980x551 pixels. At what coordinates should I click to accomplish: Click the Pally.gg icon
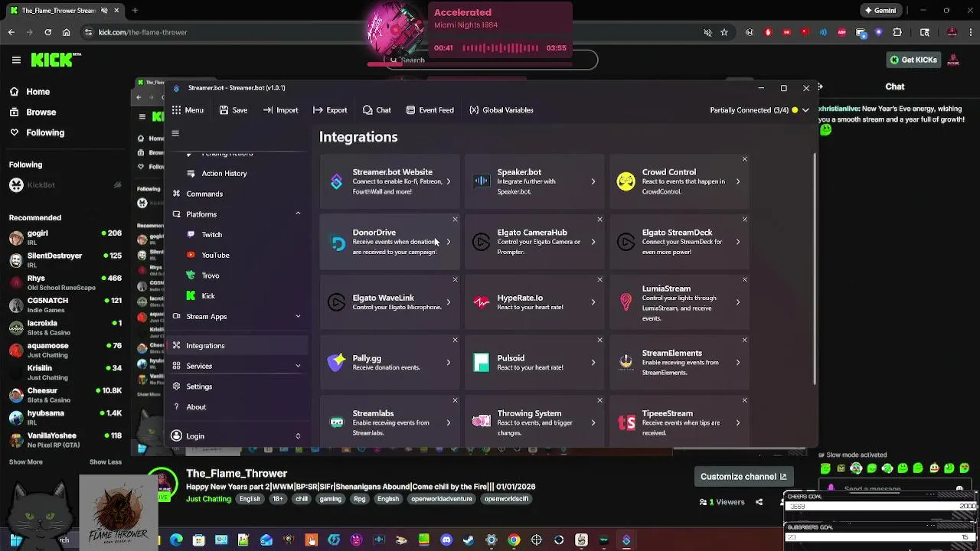[337, 363]
